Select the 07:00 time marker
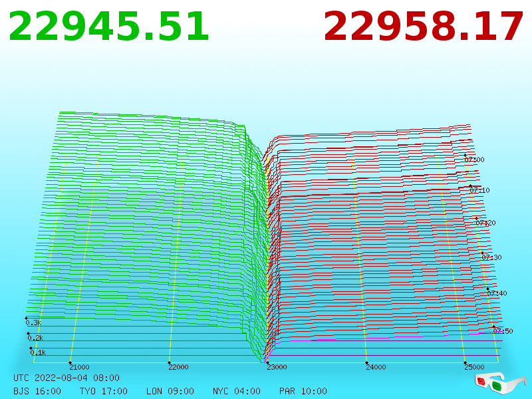Screen dimensions: 532x399 click(475, 160)
